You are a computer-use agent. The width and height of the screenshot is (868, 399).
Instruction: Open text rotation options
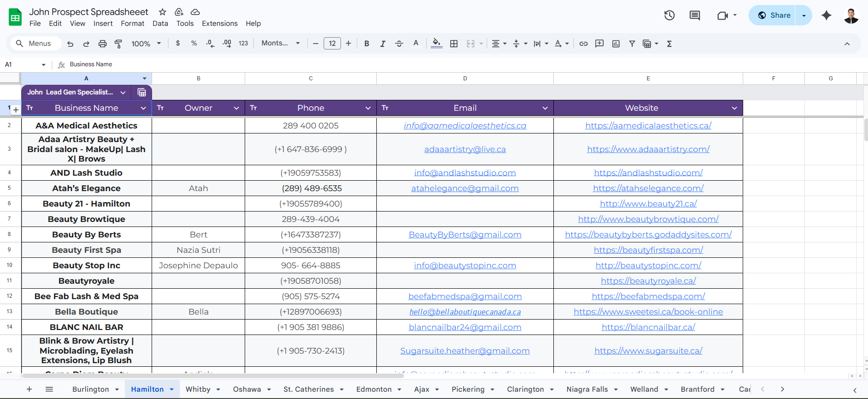pyautogui.click(x=562, y=44)
